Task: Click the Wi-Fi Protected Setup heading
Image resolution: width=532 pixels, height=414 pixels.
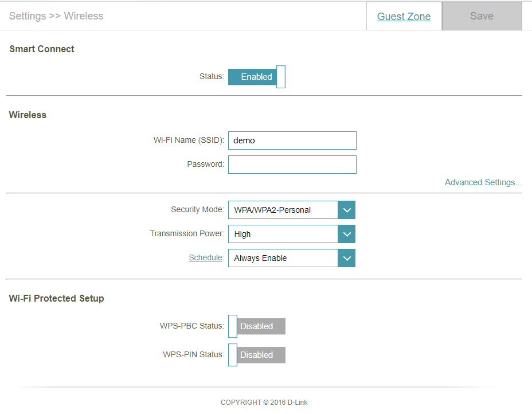Action: point(56,298)
